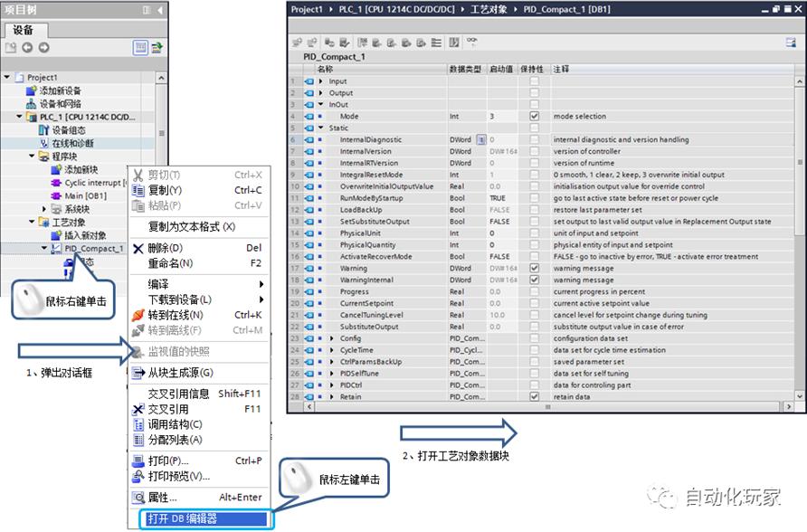Click the back navigation arrow in project tree

pyautogui.click(x=26, y=47)
